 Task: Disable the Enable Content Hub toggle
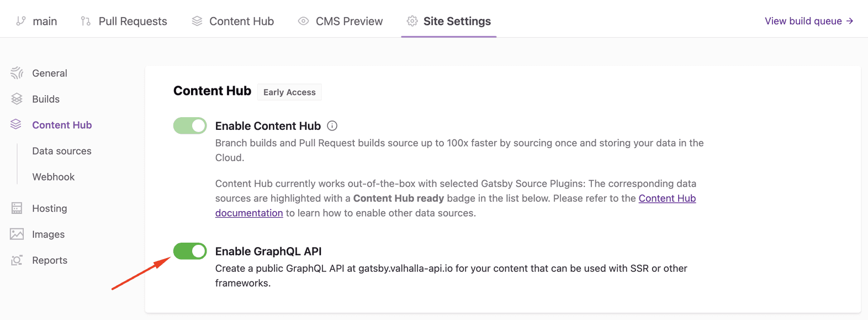pyautogui.click(x=189, y=125)
